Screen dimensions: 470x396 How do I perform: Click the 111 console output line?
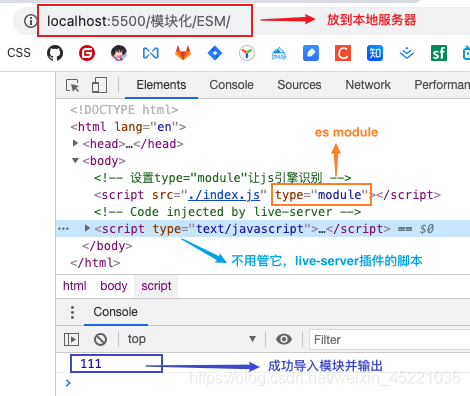coord(91,363)
